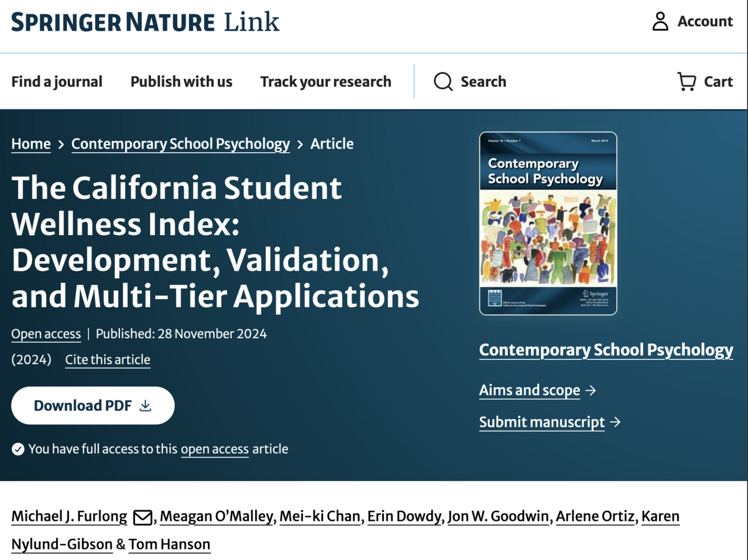Open the shopping Cart icon

point(687,82)
